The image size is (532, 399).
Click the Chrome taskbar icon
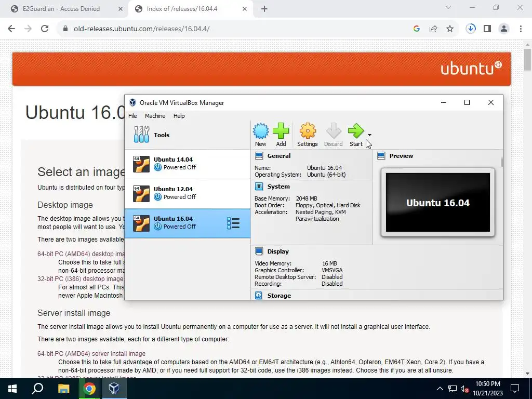[89, 389]
